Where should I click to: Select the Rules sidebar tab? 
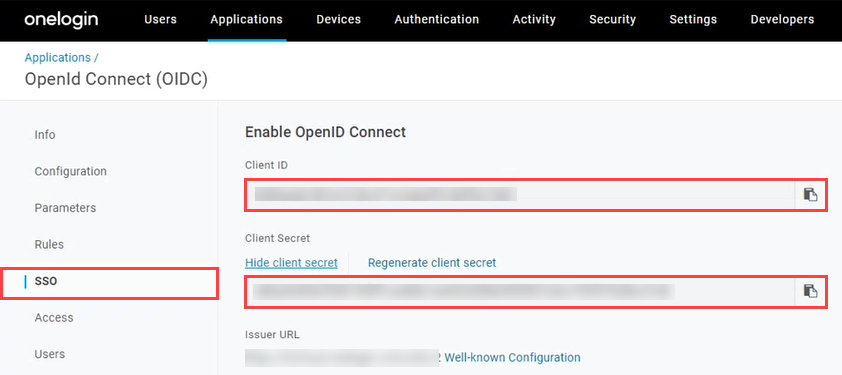tap(49, 244)
